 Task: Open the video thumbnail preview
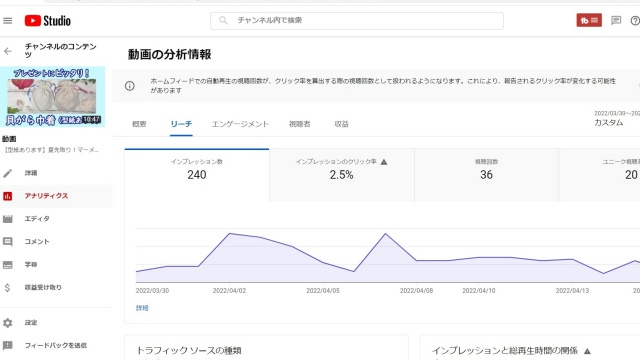coord(53,97)
